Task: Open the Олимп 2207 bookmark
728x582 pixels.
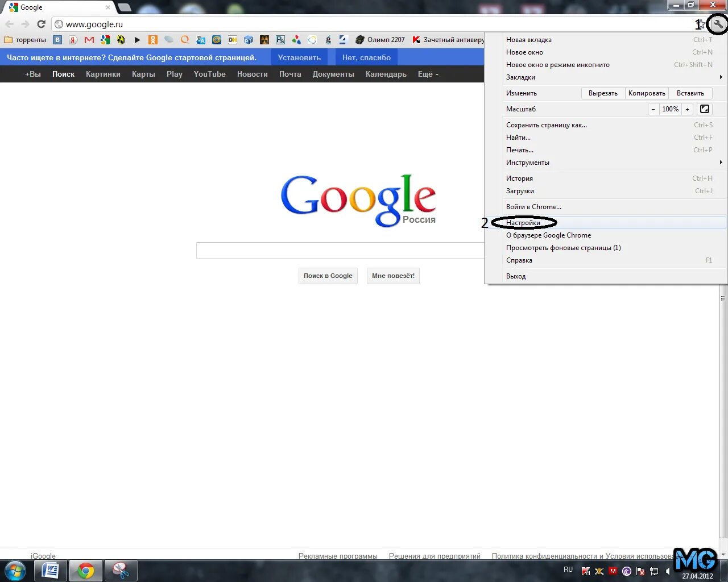Action: pyautogui.click(x=380, y=40)
